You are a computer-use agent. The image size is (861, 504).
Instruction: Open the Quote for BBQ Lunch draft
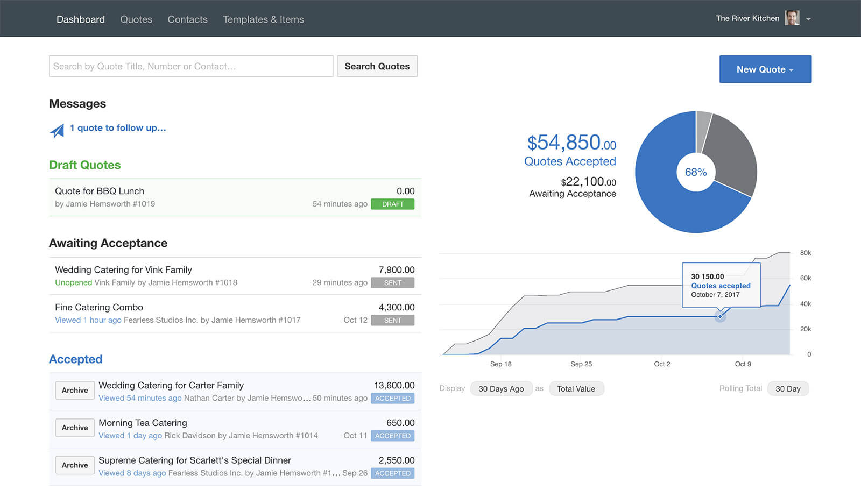(x=100, y=191)
